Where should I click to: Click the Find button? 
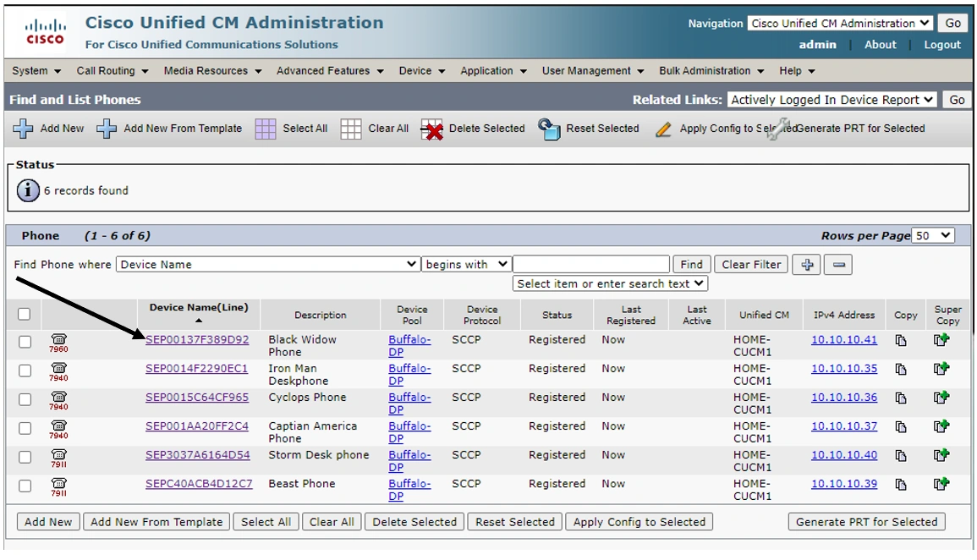(x=691, y=265)
